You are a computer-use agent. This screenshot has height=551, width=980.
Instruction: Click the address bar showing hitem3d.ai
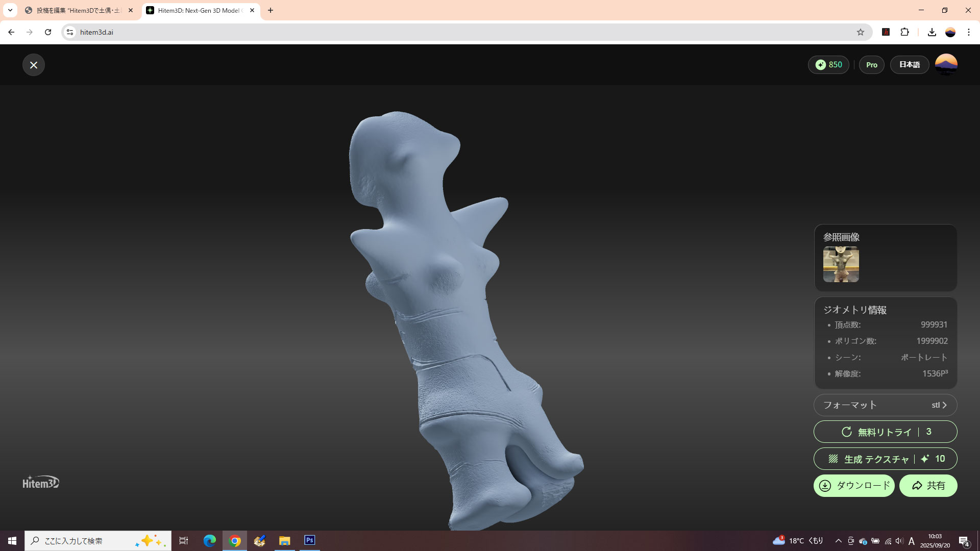[459, 32]
